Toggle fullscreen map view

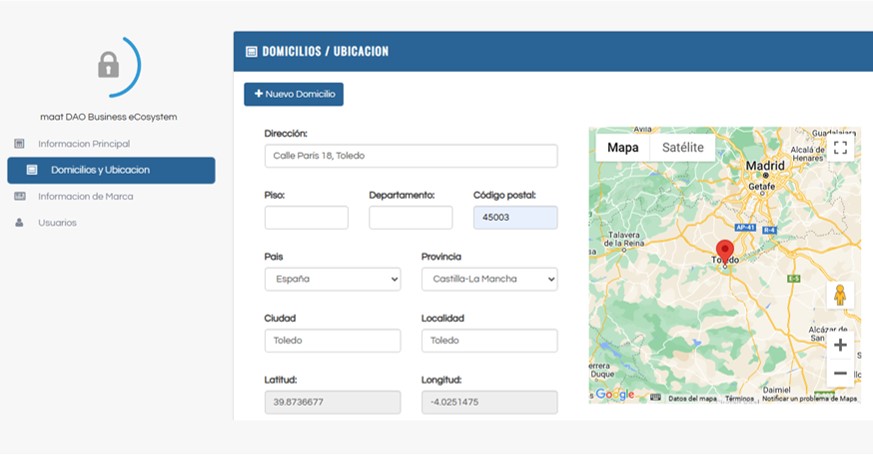point(840,148)
